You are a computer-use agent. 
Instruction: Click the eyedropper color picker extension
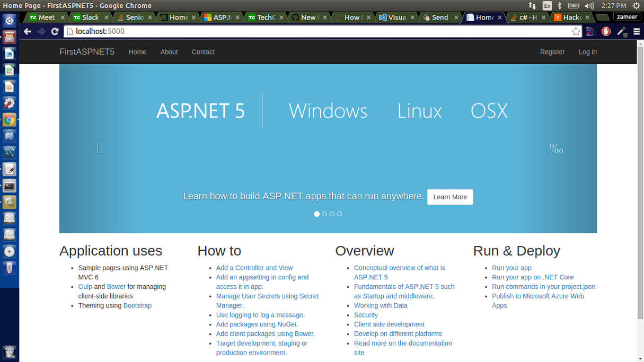pyautogui.click(x=622, y=32)
